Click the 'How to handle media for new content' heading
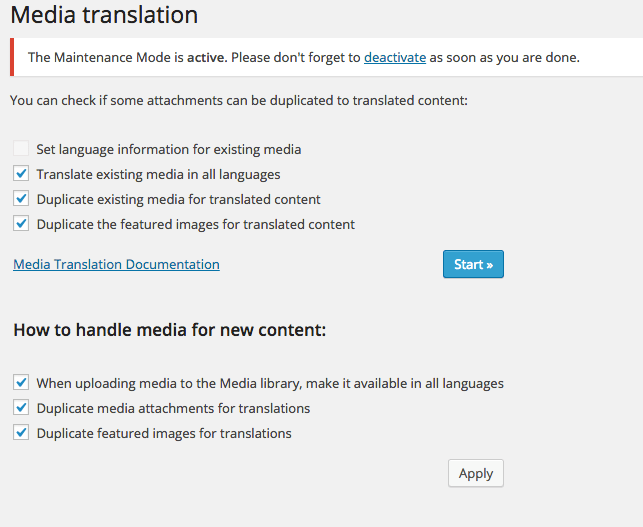The width and height of the screenshot is (643, 527). pos(170,330)
